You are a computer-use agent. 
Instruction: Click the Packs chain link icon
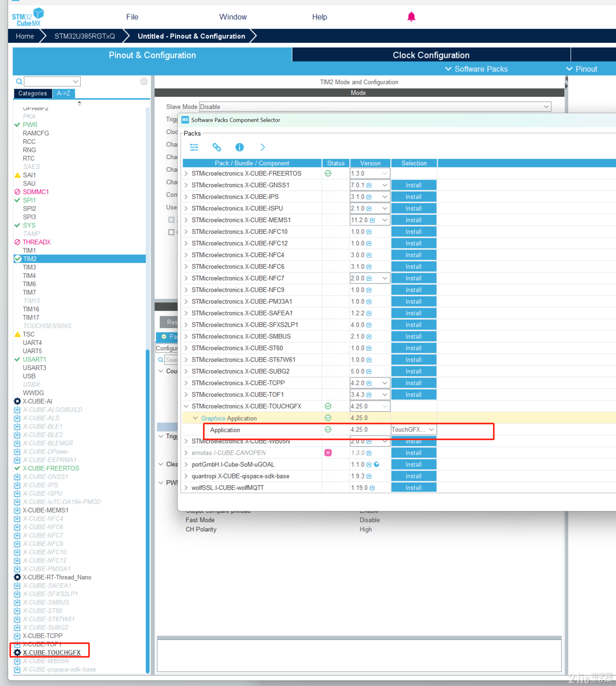216,147
